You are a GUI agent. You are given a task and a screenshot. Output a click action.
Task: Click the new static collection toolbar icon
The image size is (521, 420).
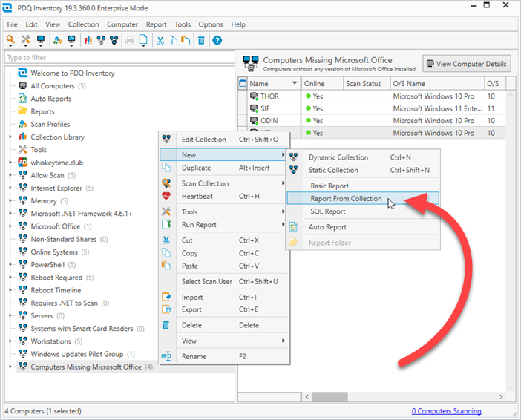point(114,41)
